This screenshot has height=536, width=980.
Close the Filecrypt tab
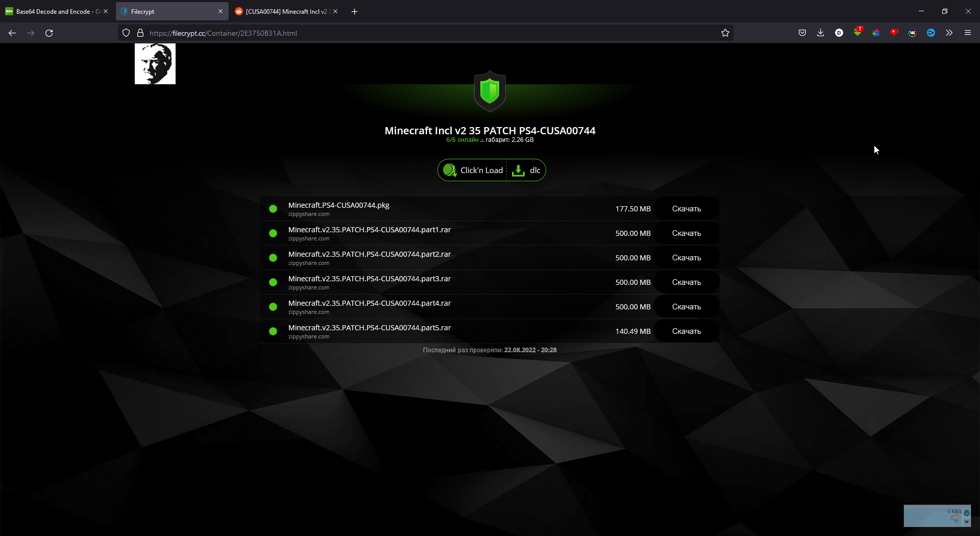[x=220, y=12]
